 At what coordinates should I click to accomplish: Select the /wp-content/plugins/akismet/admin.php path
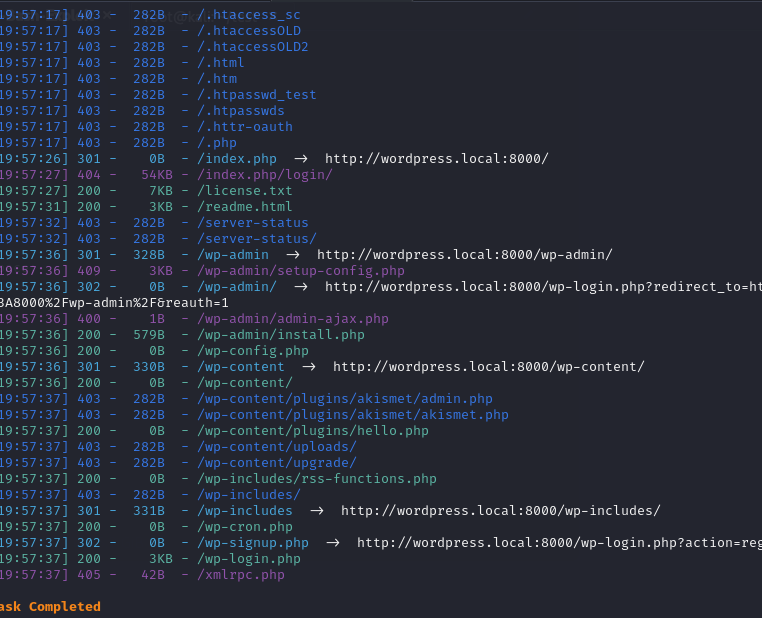(345, 399)
